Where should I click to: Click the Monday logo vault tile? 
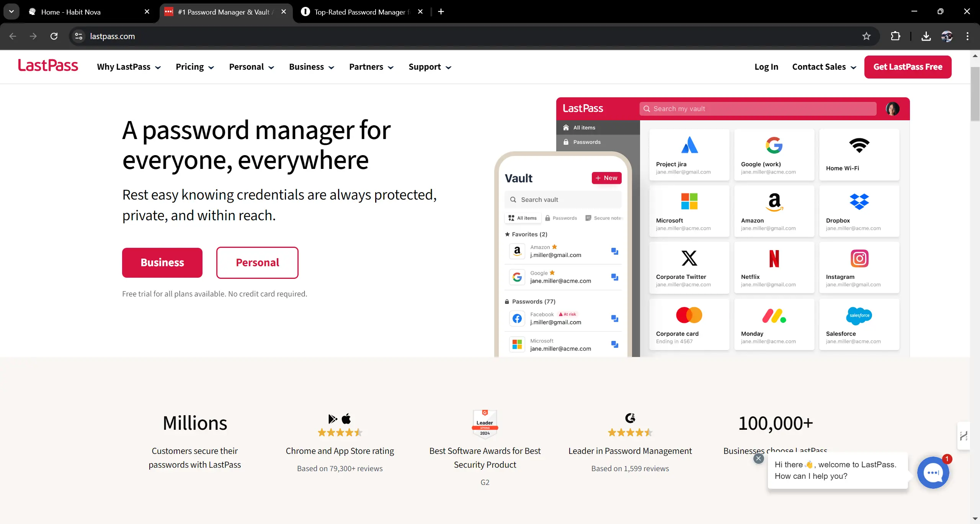774,324
